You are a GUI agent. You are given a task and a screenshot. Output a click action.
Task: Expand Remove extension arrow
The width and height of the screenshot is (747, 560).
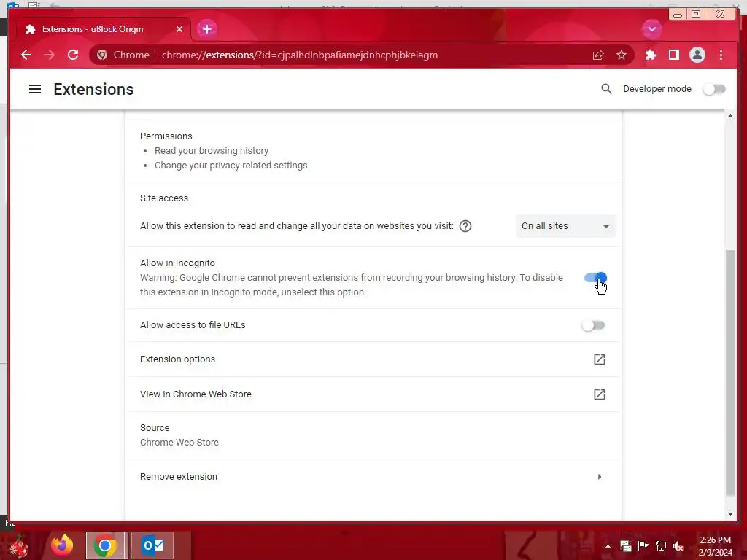point(600,477)
